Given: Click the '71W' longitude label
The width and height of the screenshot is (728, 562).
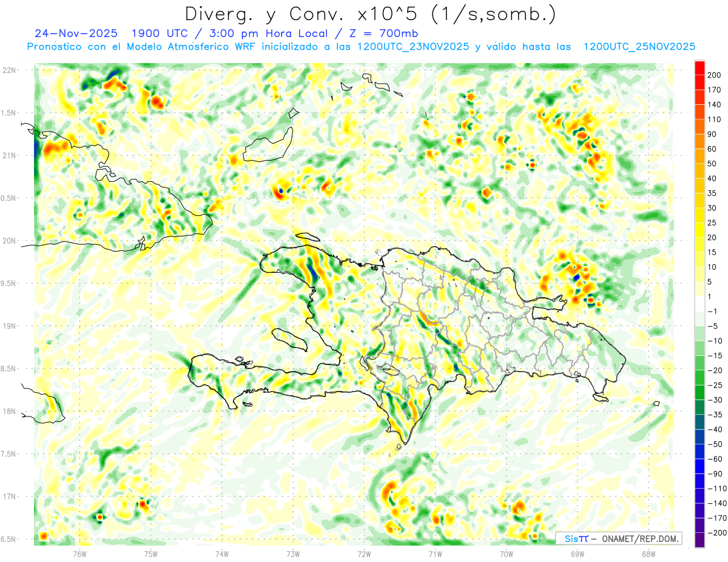Looking at the screenshot, I should [435, 553].
